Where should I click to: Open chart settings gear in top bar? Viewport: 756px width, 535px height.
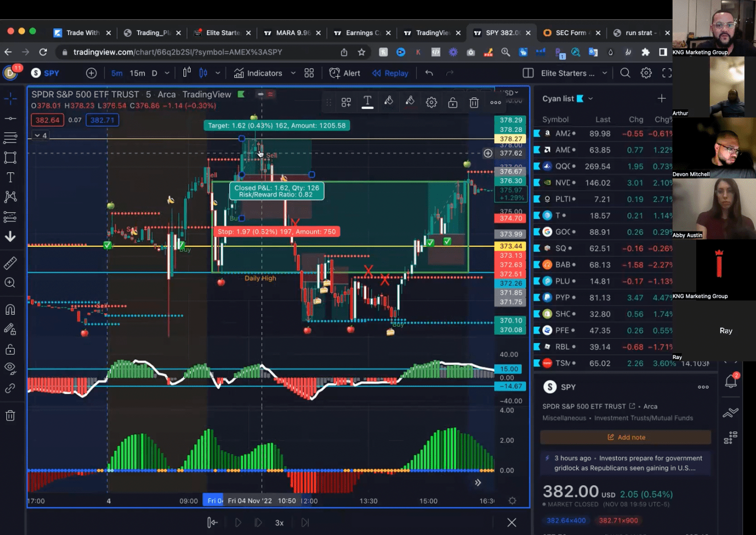coord(646,73)
